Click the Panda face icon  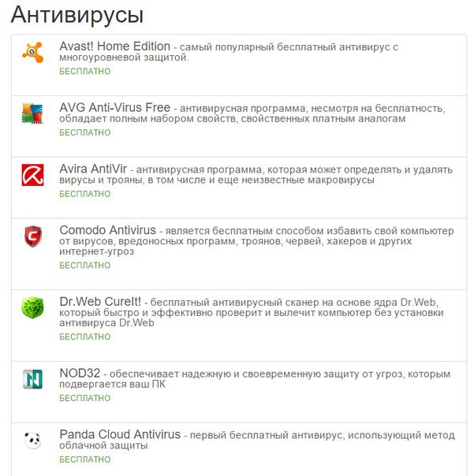tap(33, 441)
